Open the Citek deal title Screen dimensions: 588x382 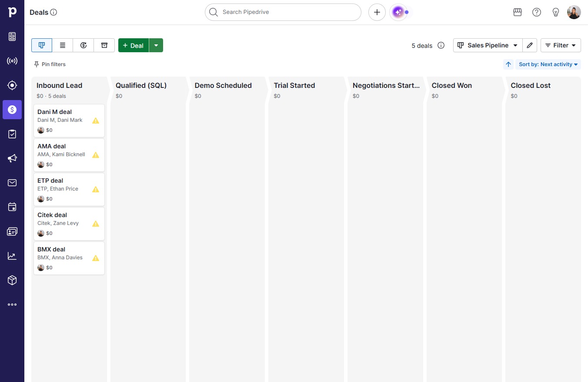(x=52, y=215)
